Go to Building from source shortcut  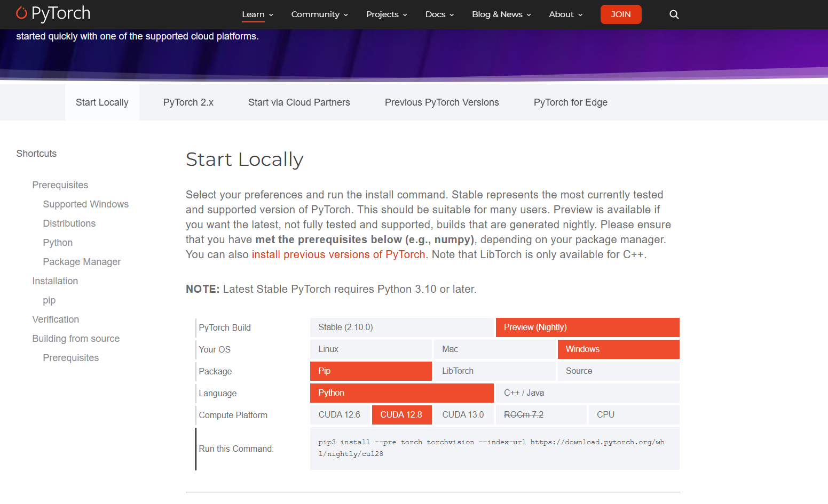pos(76,339)
